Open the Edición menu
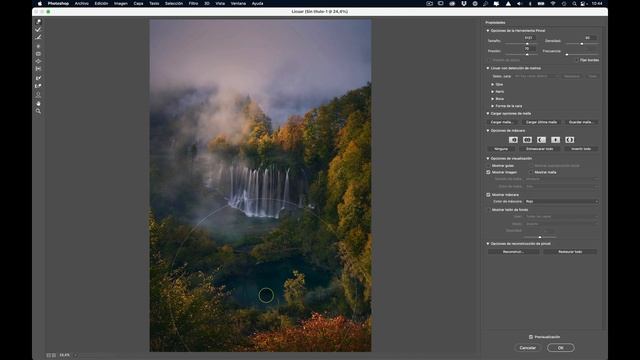640x360 pixels. pyautogui.click(x=101, y=3)
